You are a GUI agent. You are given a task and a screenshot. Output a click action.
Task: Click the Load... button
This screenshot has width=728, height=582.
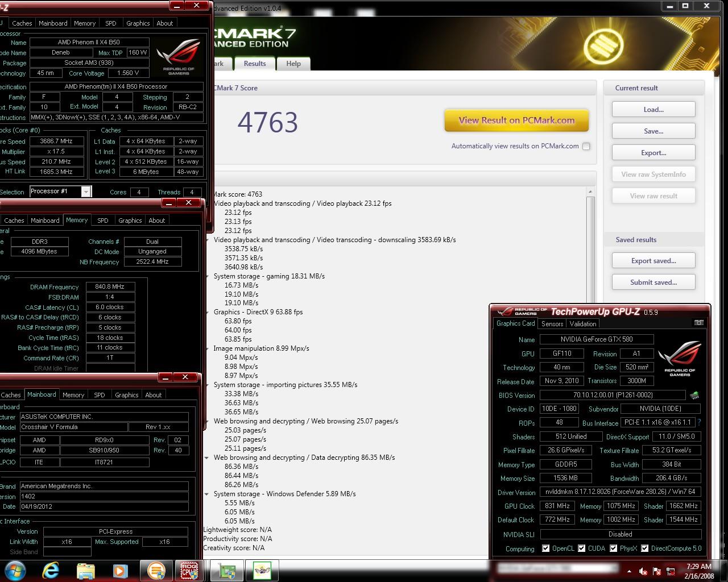[653, 110]
